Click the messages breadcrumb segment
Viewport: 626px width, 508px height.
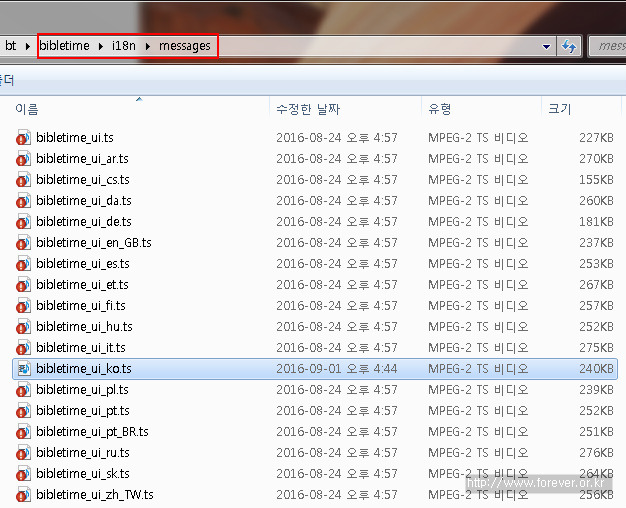coord(184,46)
